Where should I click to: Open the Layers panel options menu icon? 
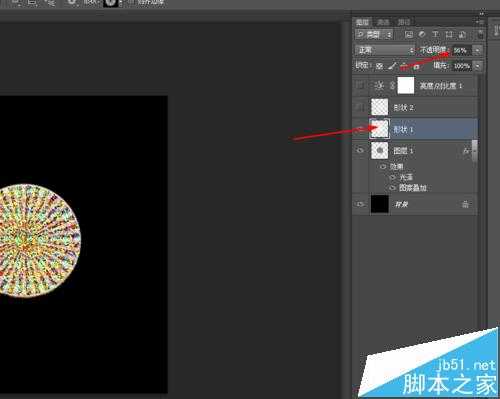click(480, 22)
